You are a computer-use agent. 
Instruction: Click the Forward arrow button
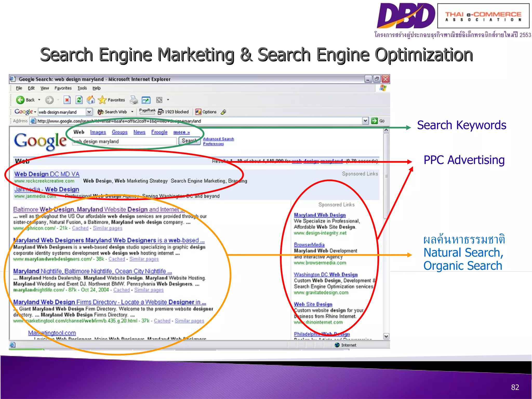click(49, 100)
